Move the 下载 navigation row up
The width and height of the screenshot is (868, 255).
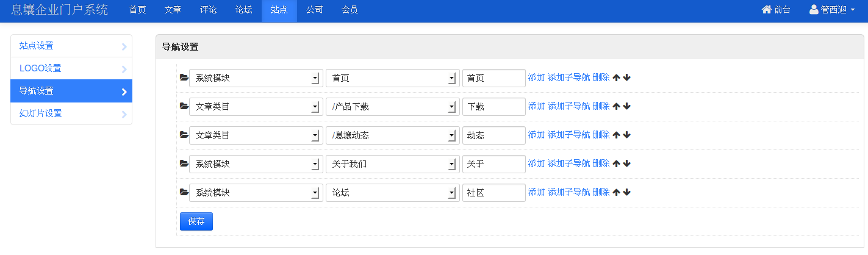point(616,106)
